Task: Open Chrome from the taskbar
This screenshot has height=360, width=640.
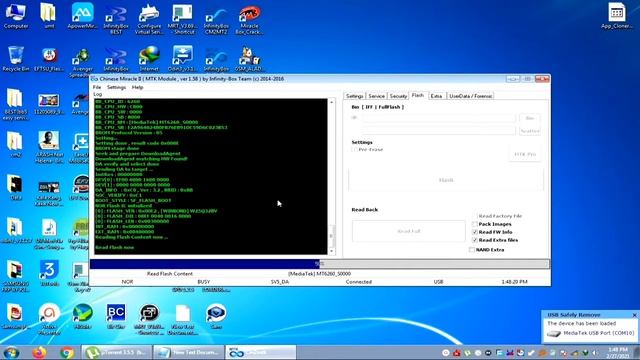Action: [67, 352]
